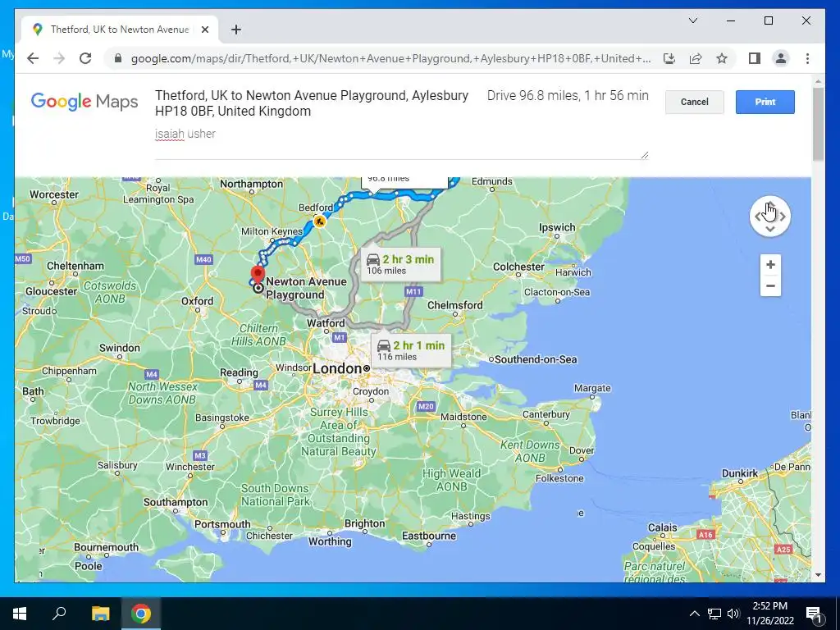
Task: Open the Windows Start menu
Action: [x=20, y=614]
